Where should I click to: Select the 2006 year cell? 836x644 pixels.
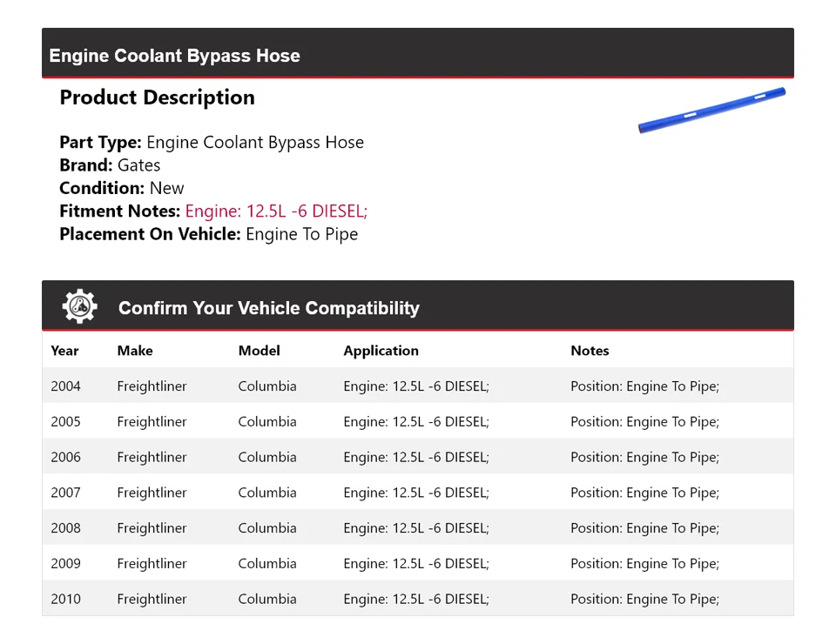[65, 457]
